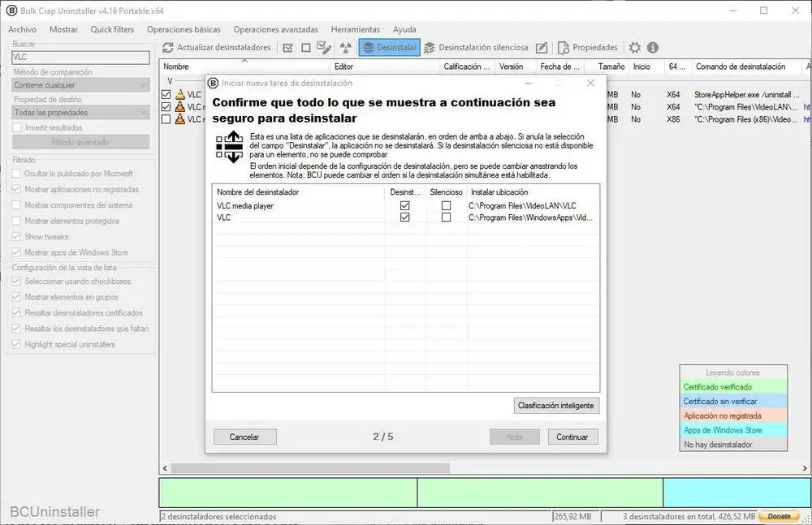Click the Certificado verificado green legend swatch

point(733,387)
